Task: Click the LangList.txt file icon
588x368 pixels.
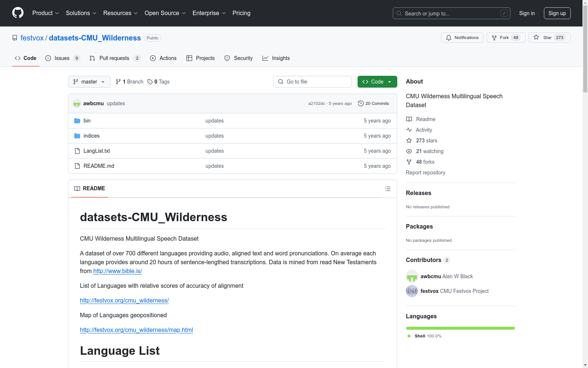Action: point(77,151)
